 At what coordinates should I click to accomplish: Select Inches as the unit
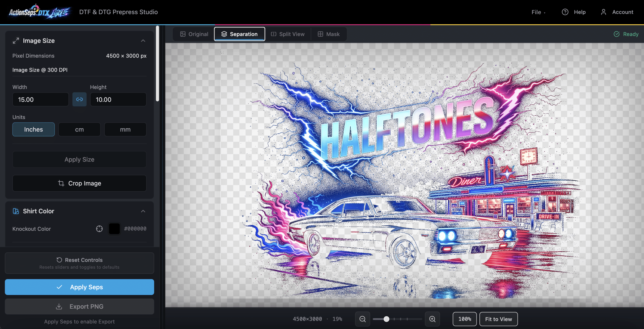click(33, 129)
